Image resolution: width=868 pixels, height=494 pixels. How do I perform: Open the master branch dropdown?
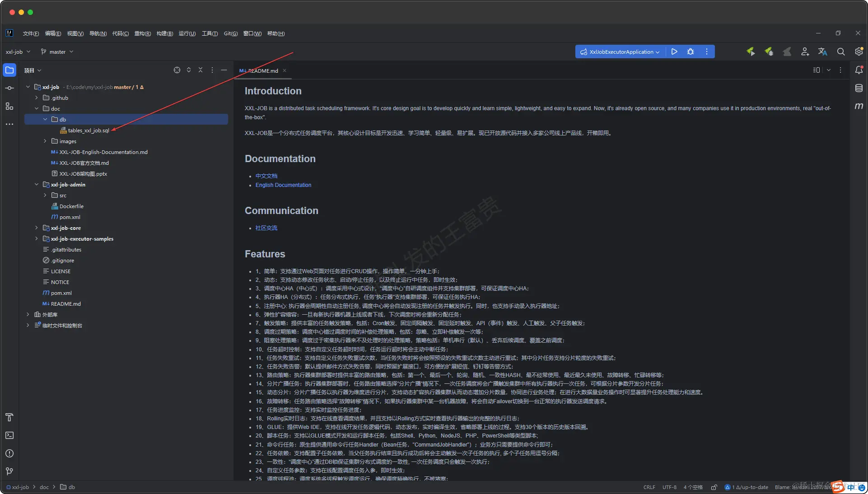[57, 51]
